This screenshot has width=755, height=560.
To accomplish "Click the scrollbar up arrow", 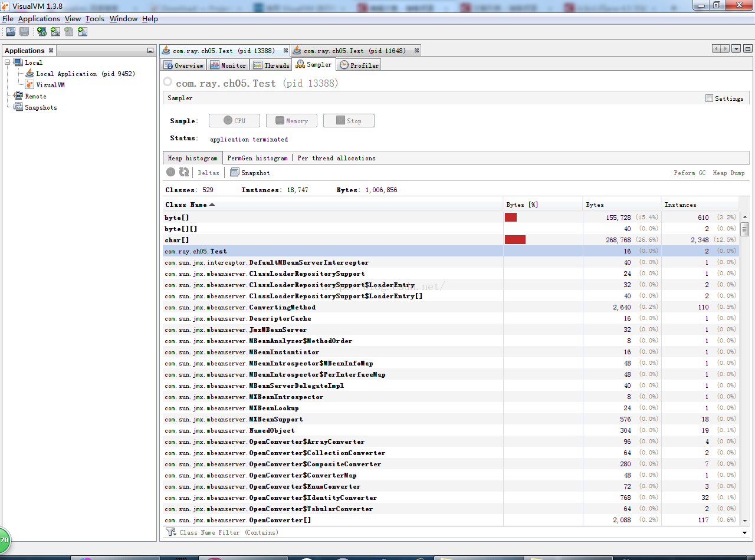I will (744, 217).
